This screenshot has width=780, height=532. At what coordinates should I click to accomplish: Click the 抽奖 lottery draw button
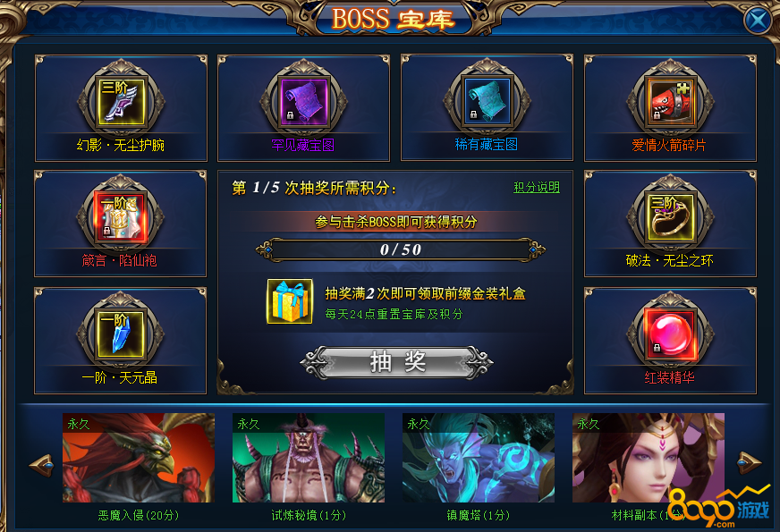pos(397,362)
